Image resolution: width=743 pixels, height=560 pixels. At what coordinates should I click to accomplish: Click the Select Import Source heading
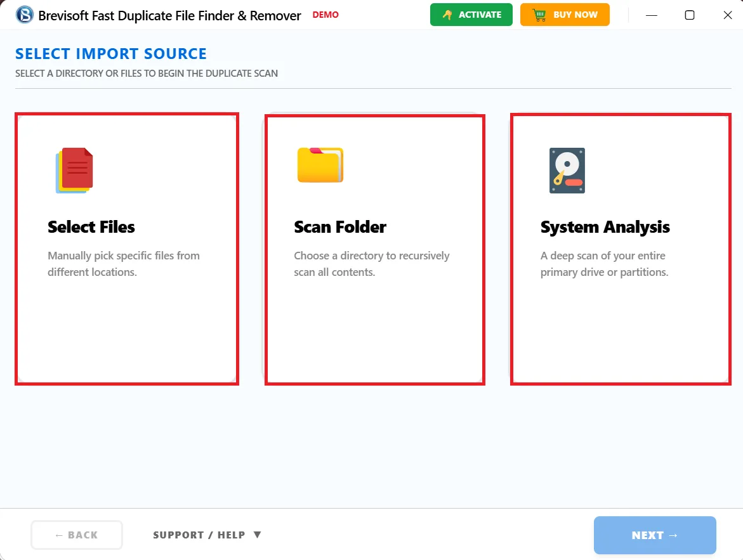coord(111,53)
